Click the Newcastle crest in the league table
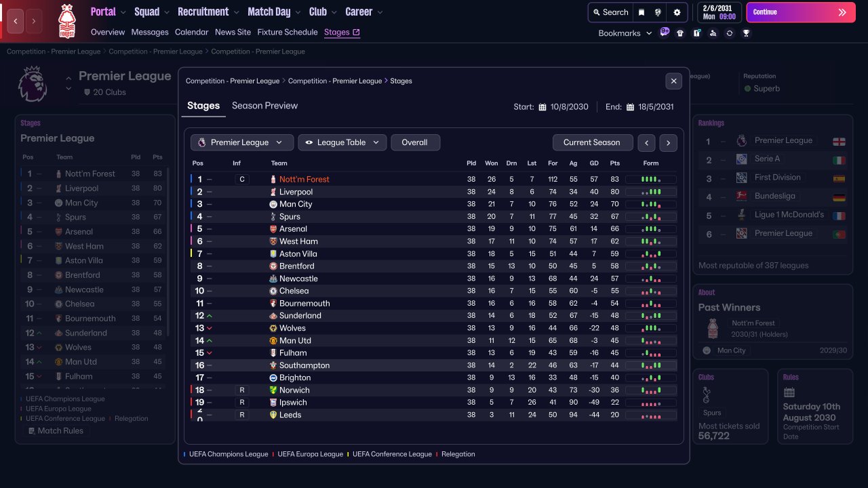 pos(273,279)
